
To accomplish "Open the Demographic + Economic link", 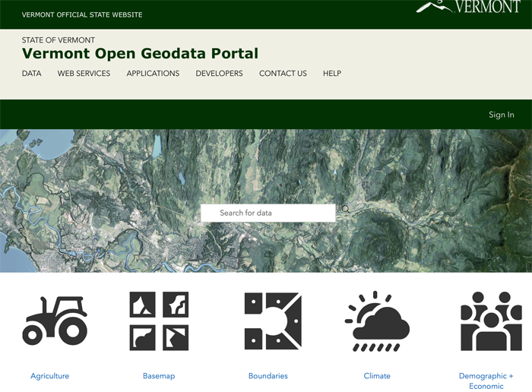I will 486,381.
